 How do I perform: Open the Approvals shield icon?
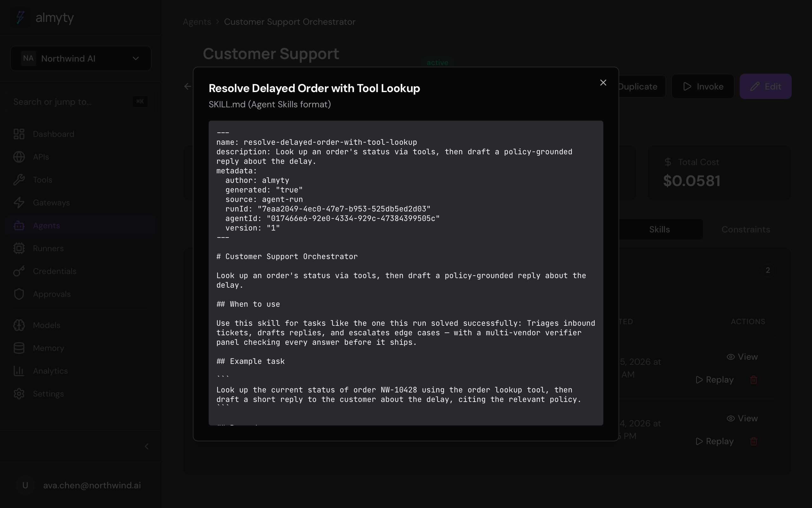point(19,294)
